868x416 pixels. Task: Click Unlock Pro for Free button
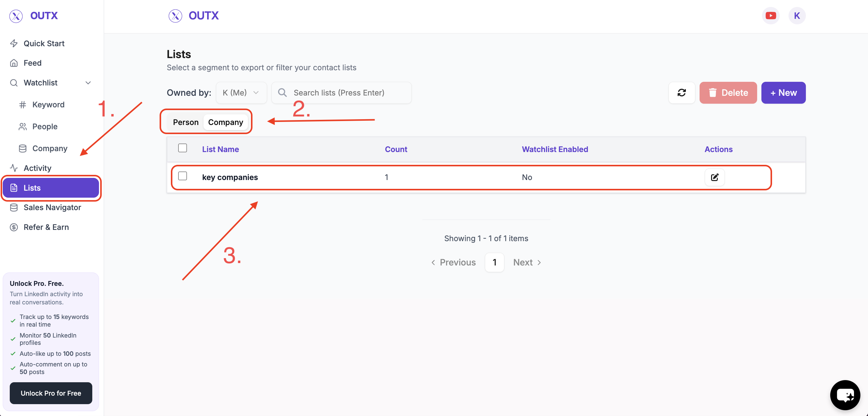[x=51, y=393]
